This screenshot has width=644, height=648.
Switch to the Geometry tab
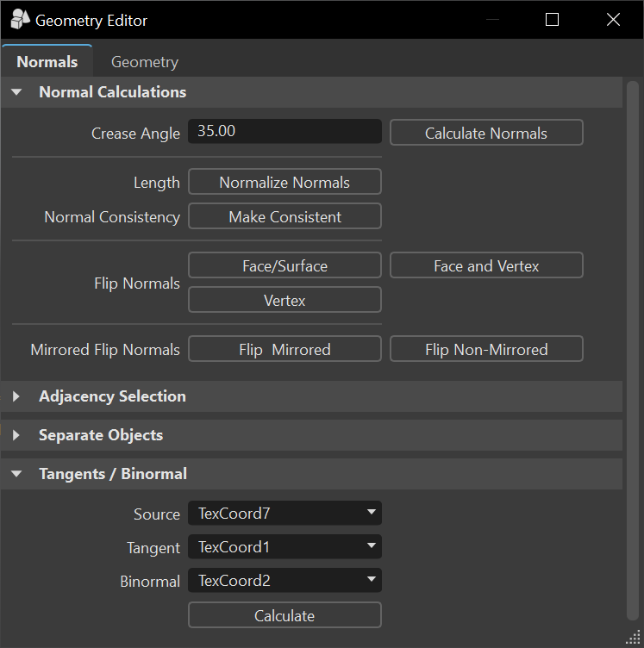coord(145,62)
